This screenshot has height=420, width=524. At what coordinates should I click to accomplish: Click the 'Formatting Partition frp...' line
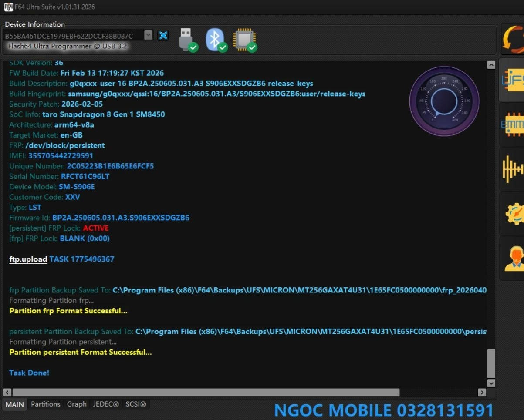(51, 301)
